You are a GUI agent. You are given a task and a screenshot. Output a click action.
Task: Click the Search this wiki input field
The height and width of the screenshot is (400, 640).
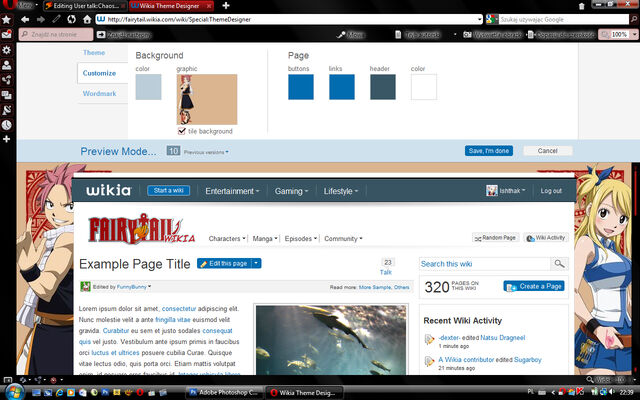[485, 264]
